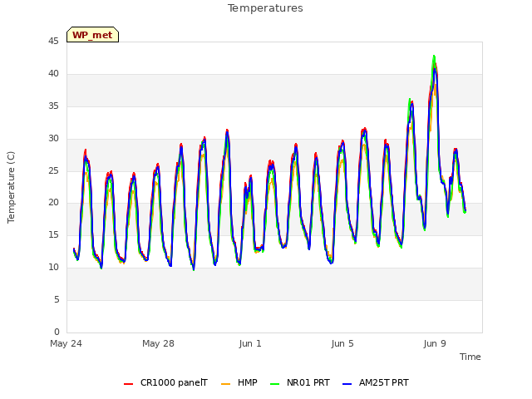Viewport: 532px width, 399px height.
Task: Click the 15 y-axis tick label
Action: pyautogui.click(x=53, y=234)
